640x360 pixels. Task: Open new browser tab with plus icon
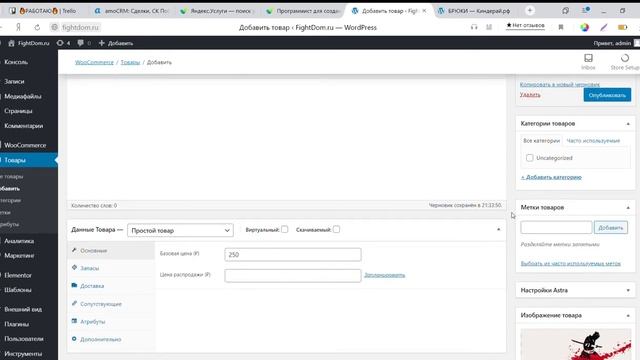530,11
